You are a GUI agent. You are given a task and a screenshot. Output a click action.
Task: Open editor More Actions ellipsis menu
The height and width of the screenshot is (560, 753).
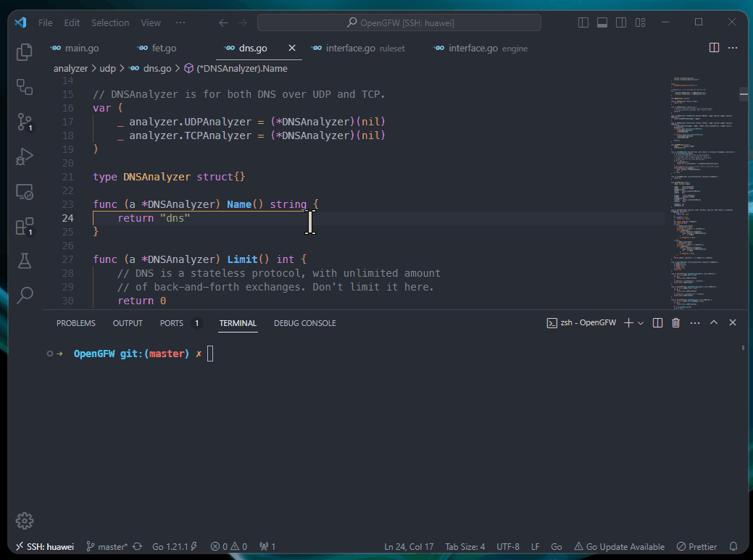click(733, 48)
